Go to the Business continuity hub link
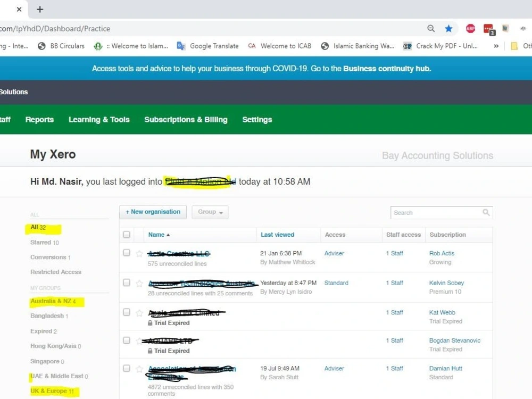This screenshot has width=532, height=399. [x=387, y=69]
